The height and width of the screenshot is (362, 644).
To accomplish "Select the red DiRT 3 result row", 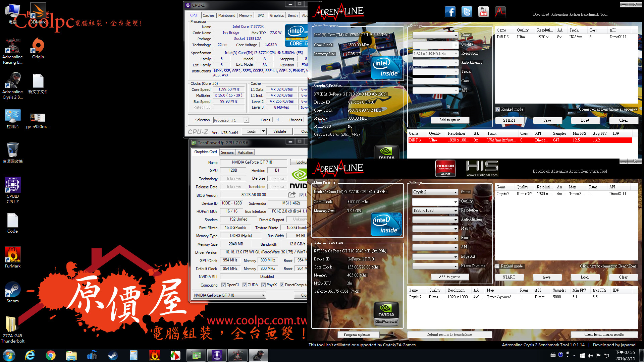I will pyautogui.click(x=520, y=140).
